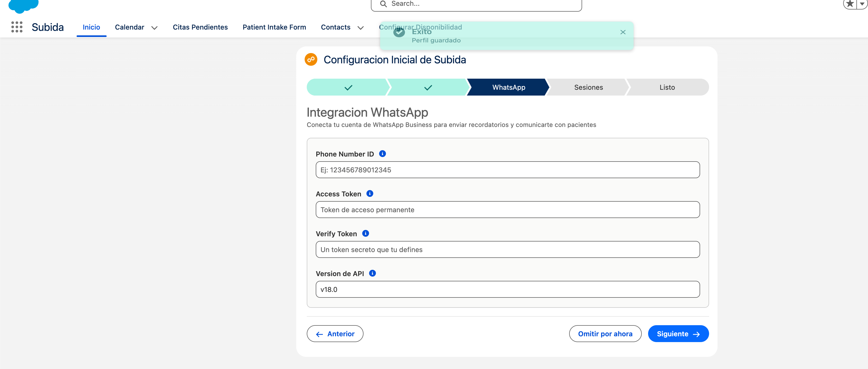Image resolution: width=868 pixels, height=369 pixels.
Task: Show info tooltip for Access Token
Action: 370,193
